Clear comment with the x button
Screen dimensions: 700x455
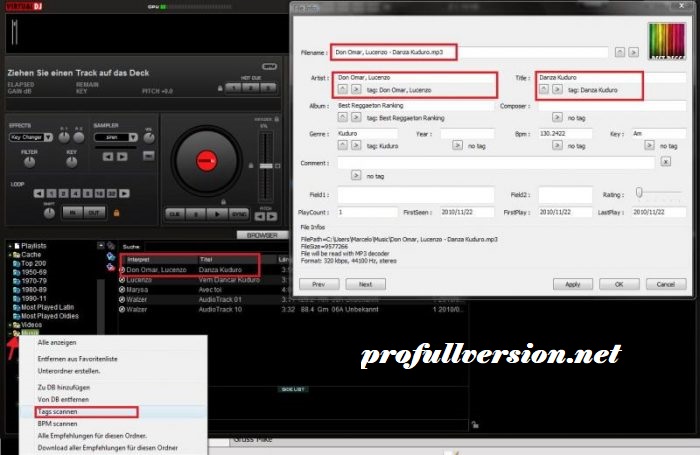click(x=666, y=162)
